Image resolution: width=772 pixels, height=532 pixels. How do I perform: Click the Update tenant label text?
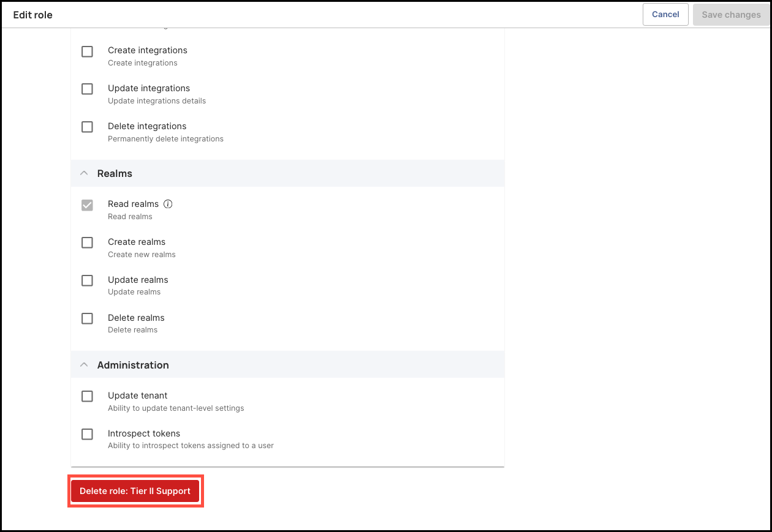coord(138,395)
